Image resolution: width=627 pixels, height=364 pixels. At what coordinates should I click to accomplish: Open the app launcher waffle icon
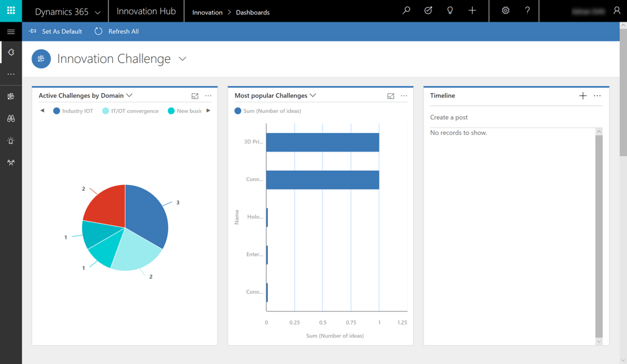point(11,10)
